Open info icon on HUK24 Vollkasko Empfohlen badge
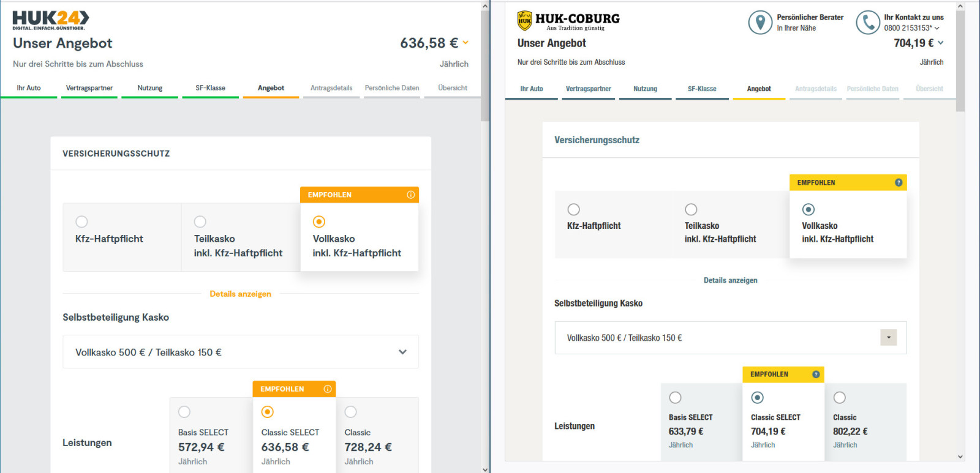This screenshot has height=473, width=980. click(410, 195)
